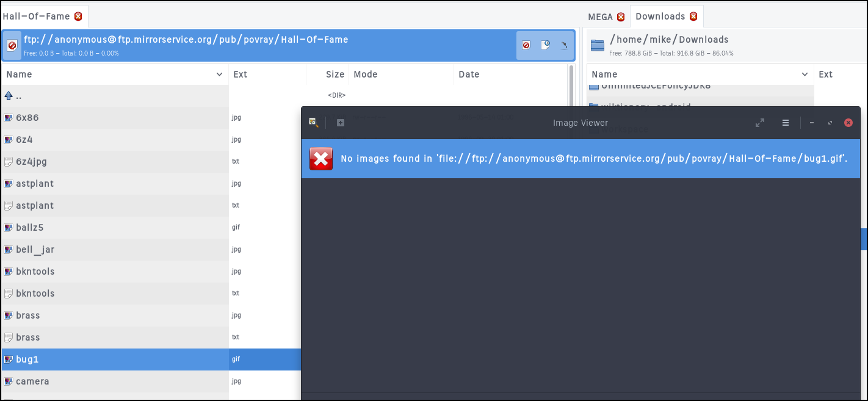The width and height of the screenshot is (868, 401).
Task: Minimize the Image Viewer window
Action: click(812, 123)
